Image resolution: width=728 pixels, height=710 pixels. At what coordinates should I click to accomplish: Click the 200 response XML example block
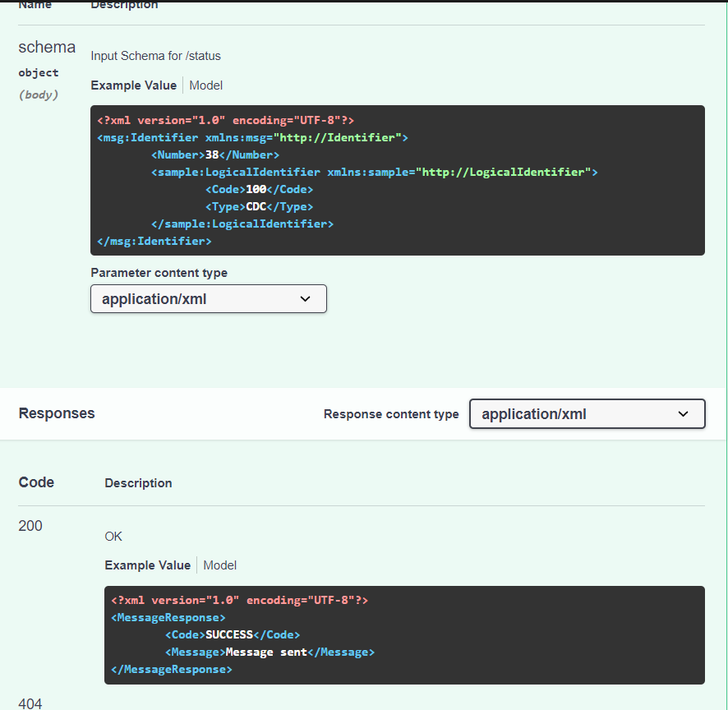tap(404, 634)
